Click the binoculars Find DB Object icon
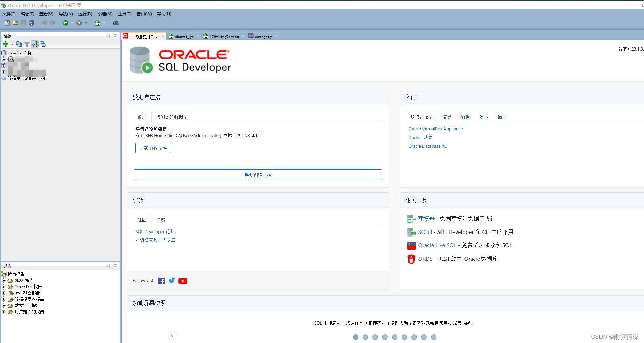The width and height of the screenshot is (644, 343). 116,23
